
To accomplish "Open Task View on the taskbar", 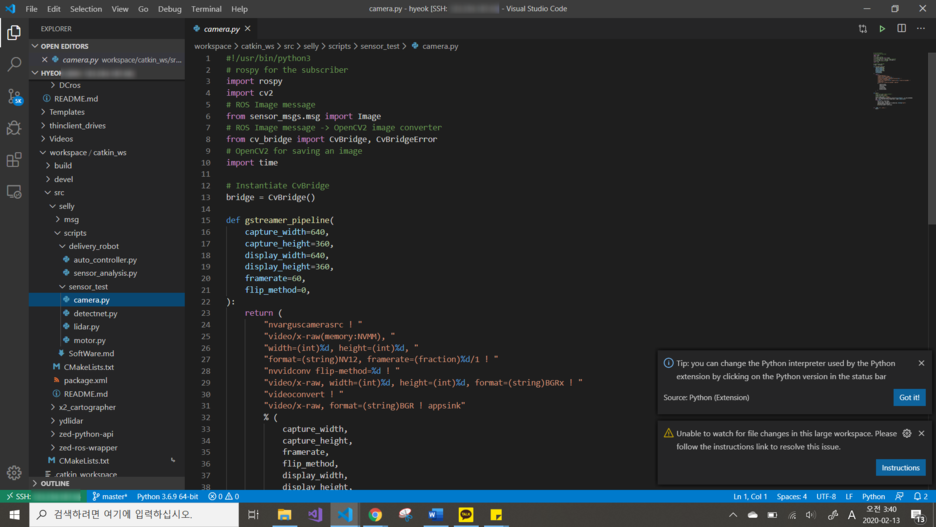I will tap(253, 514).
